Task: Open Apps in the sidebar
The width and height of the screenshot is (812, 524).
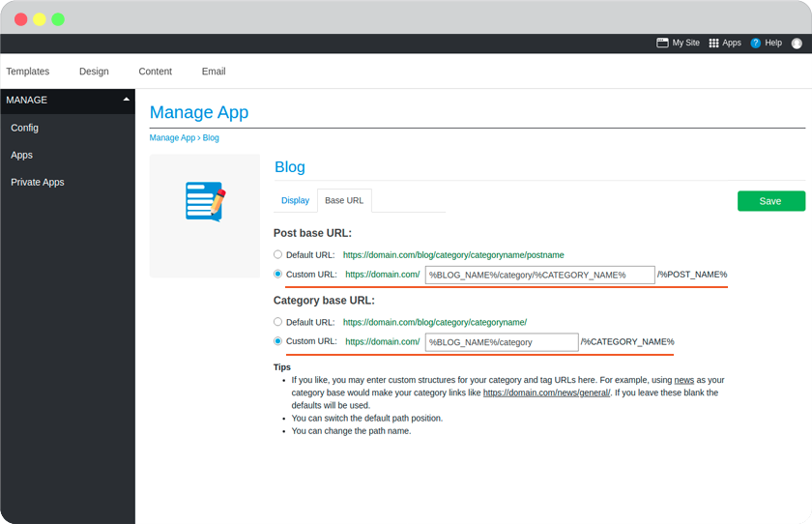Action: pos(21,156)
